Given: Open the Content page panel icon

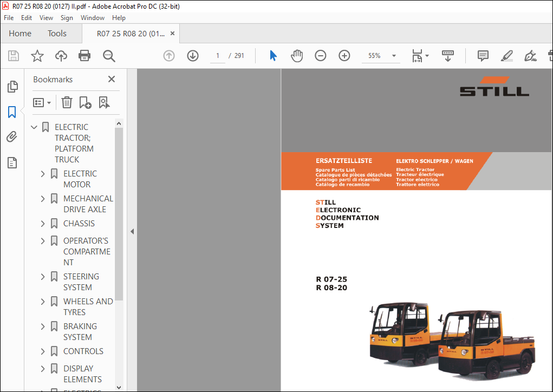Looking at the screenshot, I should (x=12, y=162).
